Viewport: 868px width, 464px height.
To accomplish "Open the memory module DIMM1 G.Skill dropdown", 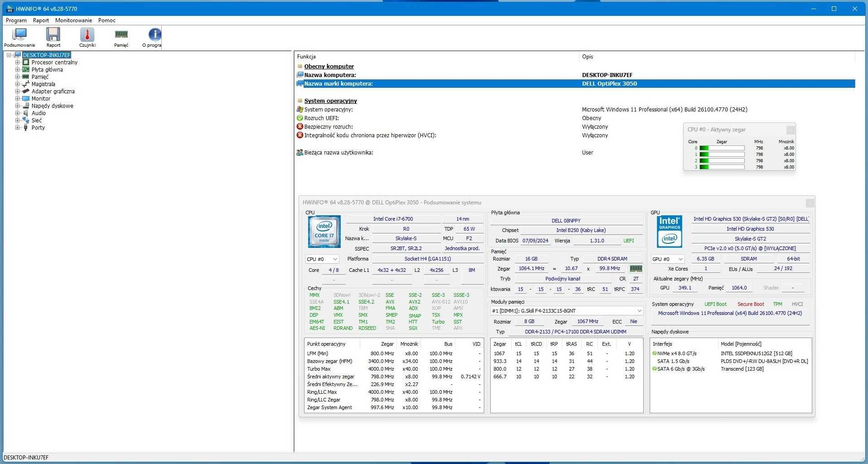I will (567, 311).
